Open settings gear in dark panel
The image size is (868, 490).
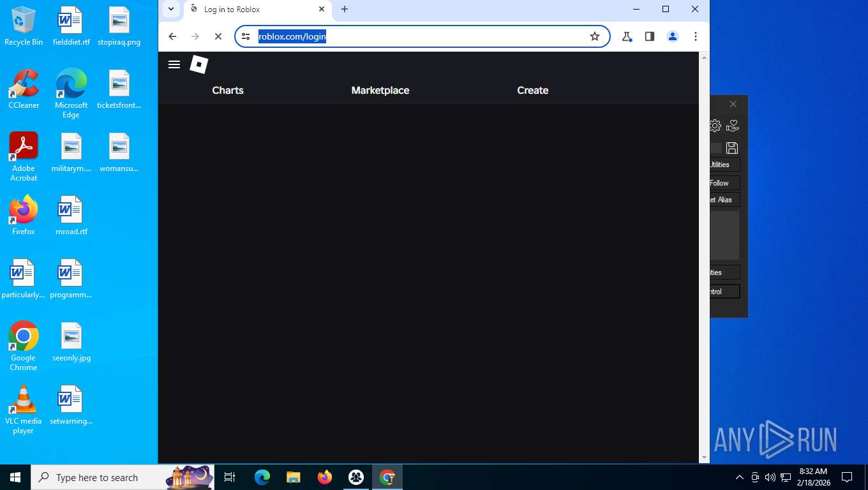coord(715,126)
